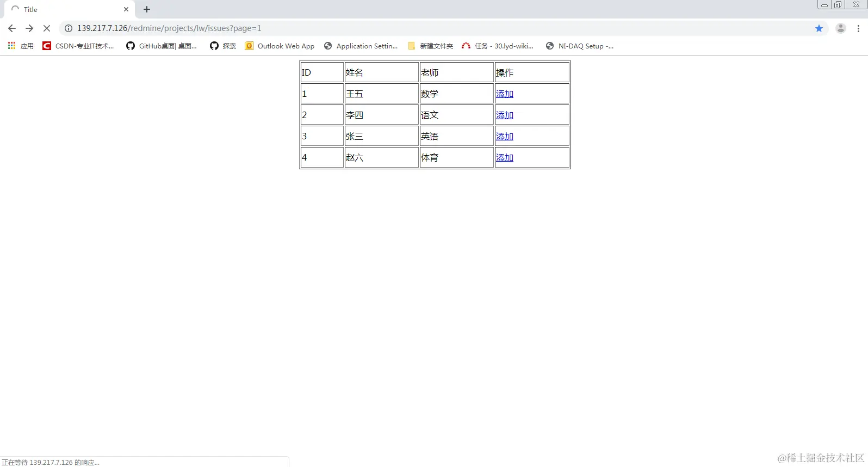Viewport: 868px width, 467px height.
Task: Select the cell 张三
Action: click(x=381, y=136)
